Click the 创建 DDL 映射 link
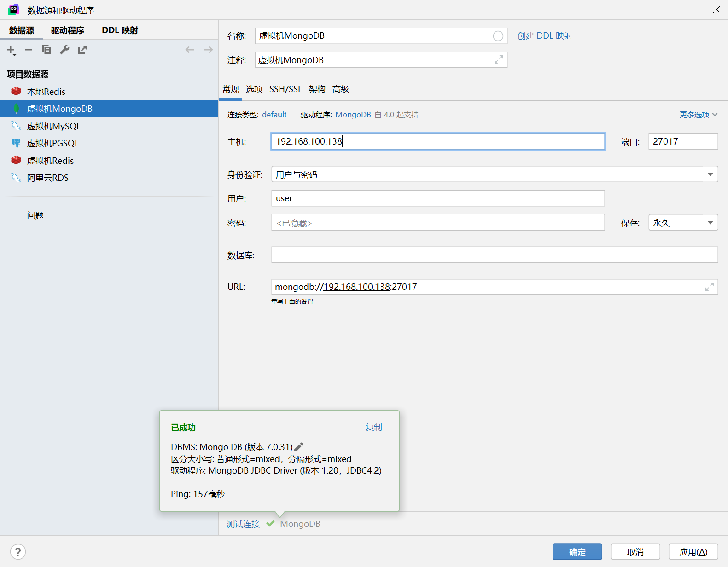This screenshot has width=728, height=567. [x=545, y=36]
